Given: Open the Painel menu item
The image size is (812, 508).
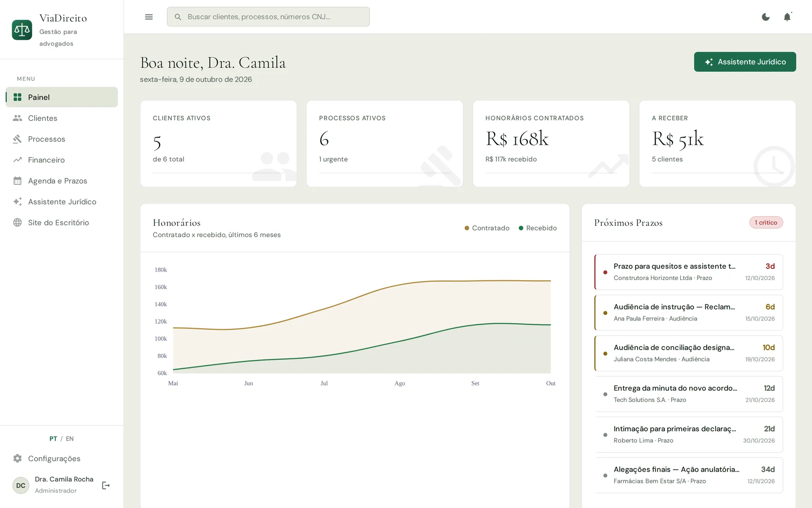Looking at the screenshot, I should coord(62,97).
